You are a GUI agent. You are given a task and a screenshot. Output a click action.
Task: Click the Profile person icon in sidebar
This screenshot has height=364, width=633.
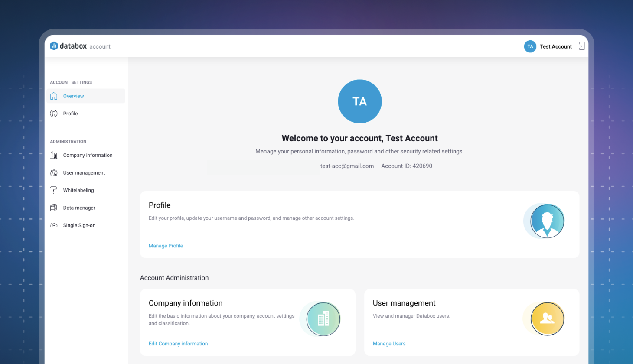pyautogui.click(x=54, y=113)
